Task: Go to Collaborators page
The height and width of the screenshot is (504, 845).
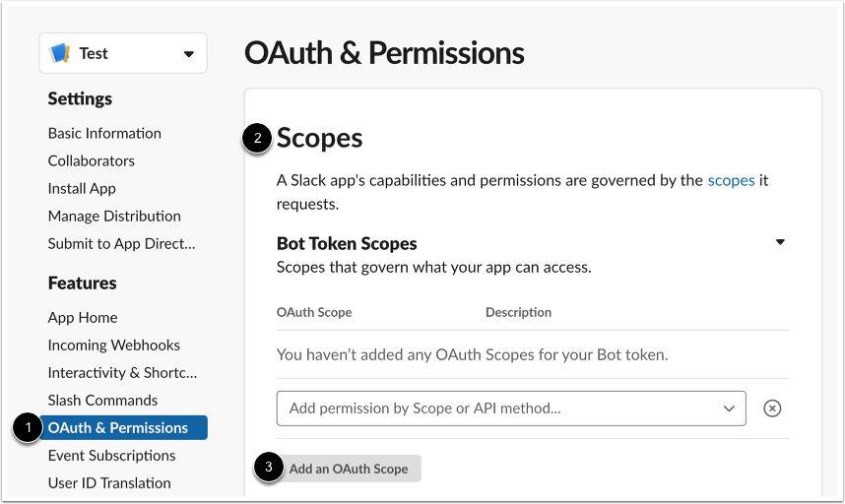Action: click(91, 160)
